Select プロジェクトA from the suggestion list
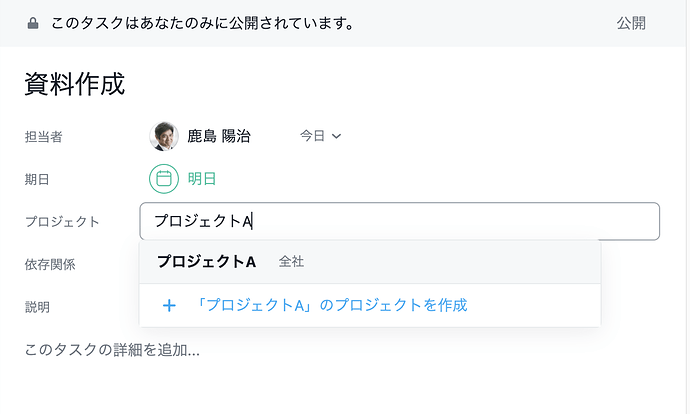690x414 pixels. pos(207,262)
